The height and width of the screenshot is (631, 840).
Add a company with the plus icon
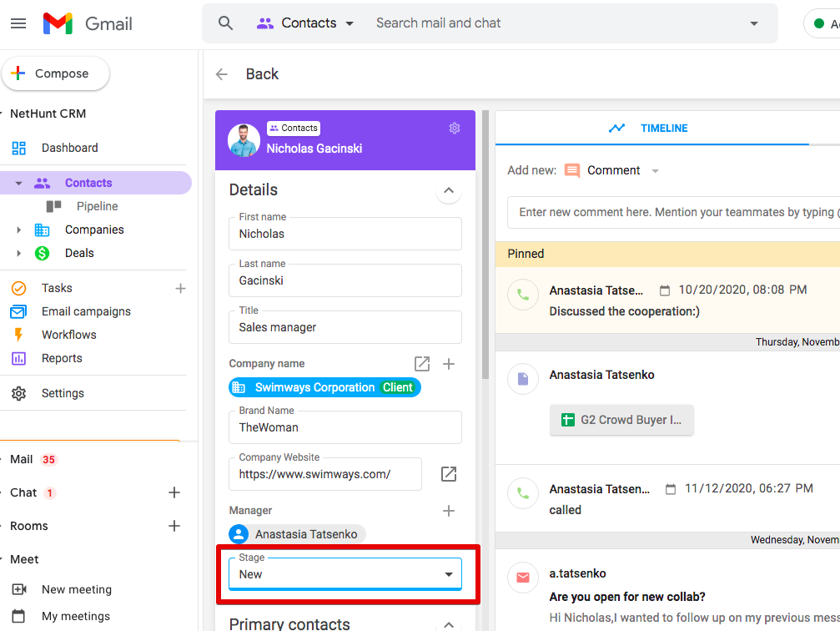tap(449, 364)
